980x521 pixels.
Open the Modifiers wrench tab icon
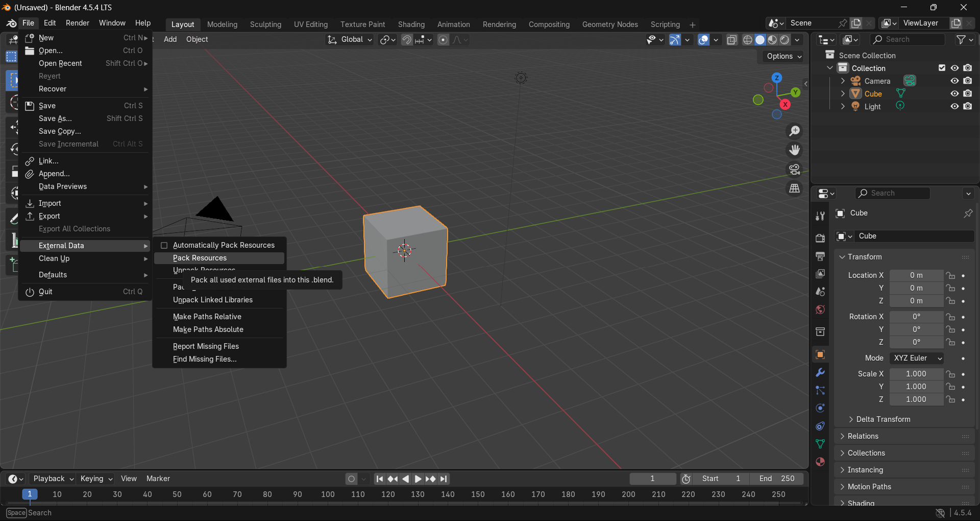click(820, 372)
